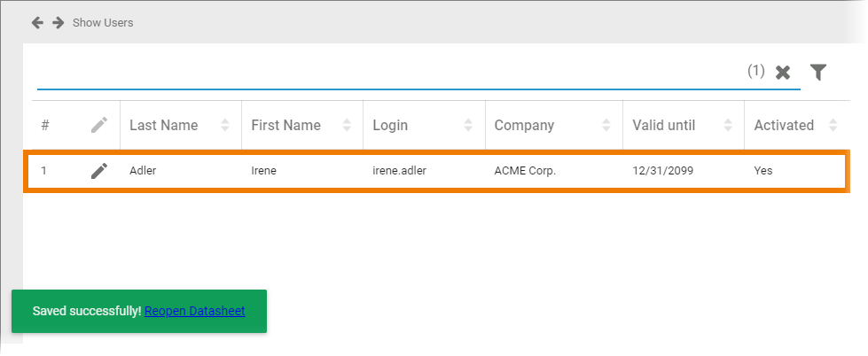Edit the Adler row with pencil icon
Image resolution: width=868 pixels, height=356 pixels.
click(x=99, y=171)
